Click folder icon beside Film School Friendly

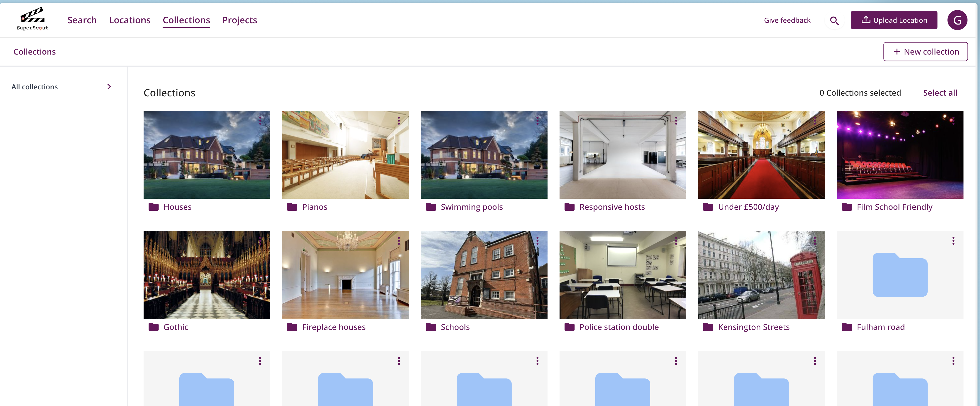click(847, 207)
